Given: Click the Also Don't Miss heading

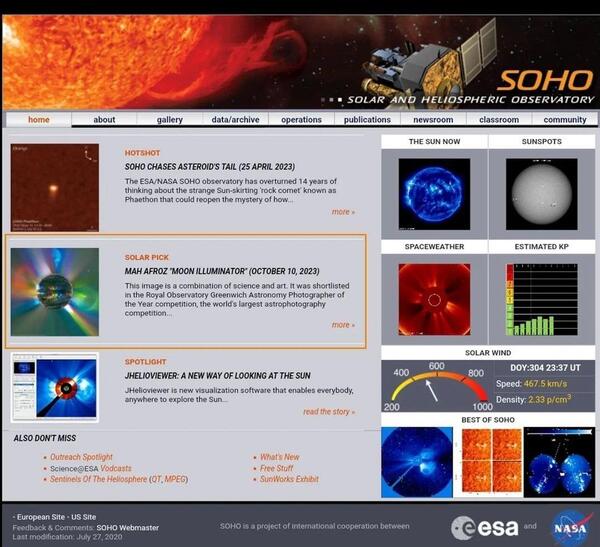Looking at the screenshot, I should coord(45,438).
